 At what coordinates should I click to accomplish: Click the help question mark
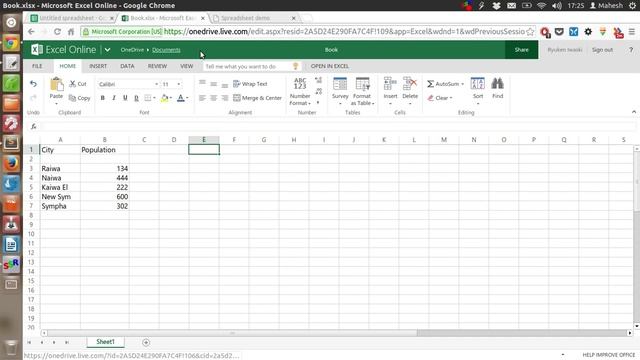(631, 50)
